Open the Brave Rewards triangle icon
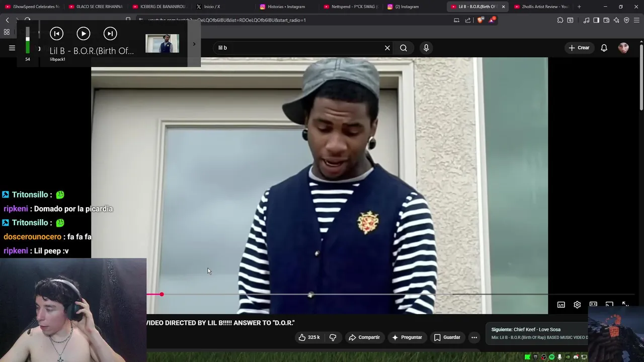 [x=492, y=20]
